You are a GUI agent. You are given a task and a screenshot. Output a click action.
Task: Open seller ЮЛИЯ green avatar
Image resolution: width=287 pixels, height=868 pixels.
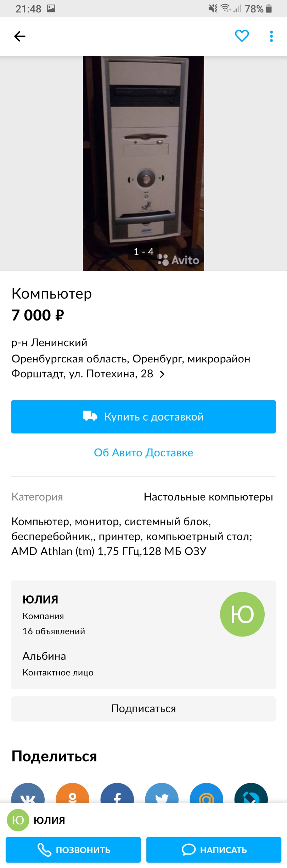coord(242,614)
